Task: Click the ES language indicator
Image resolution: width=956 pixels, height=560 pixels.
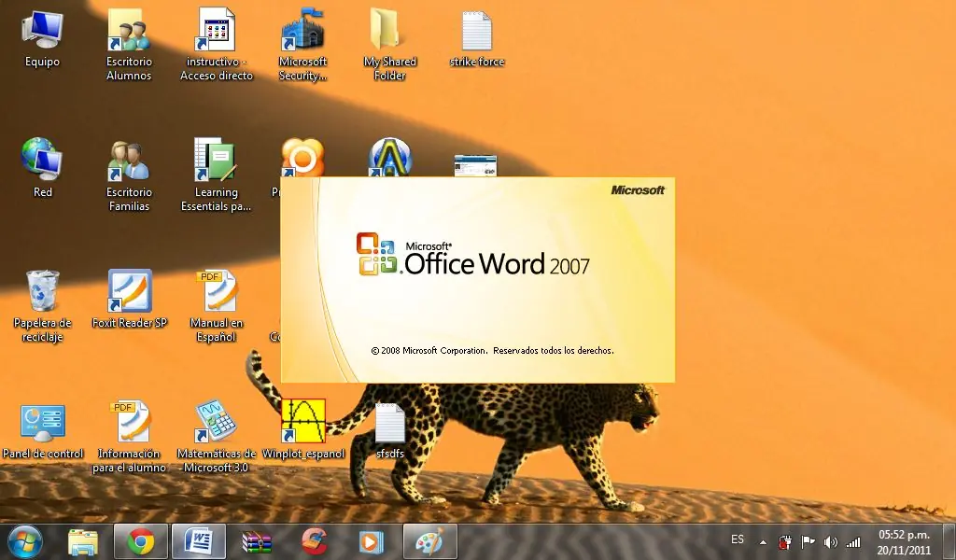Action: [x=738, y=539]
